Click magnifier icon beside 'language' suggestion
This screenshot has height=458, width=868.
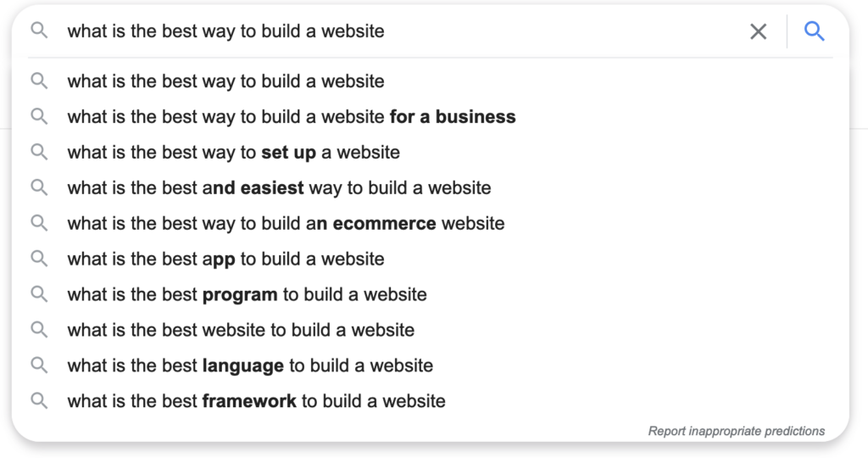(x=39, y=366)
